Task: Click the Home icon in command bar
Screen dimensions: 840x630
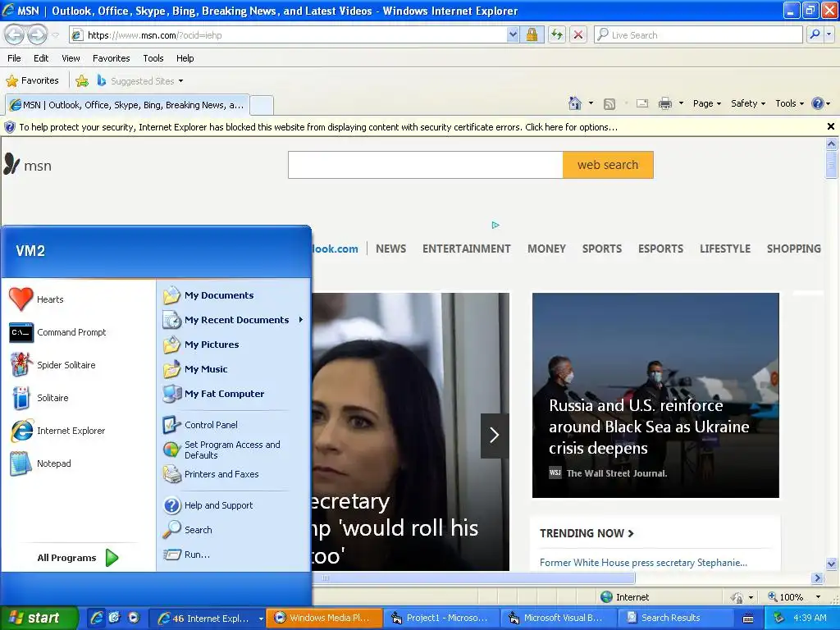Action: pos(575,103)
